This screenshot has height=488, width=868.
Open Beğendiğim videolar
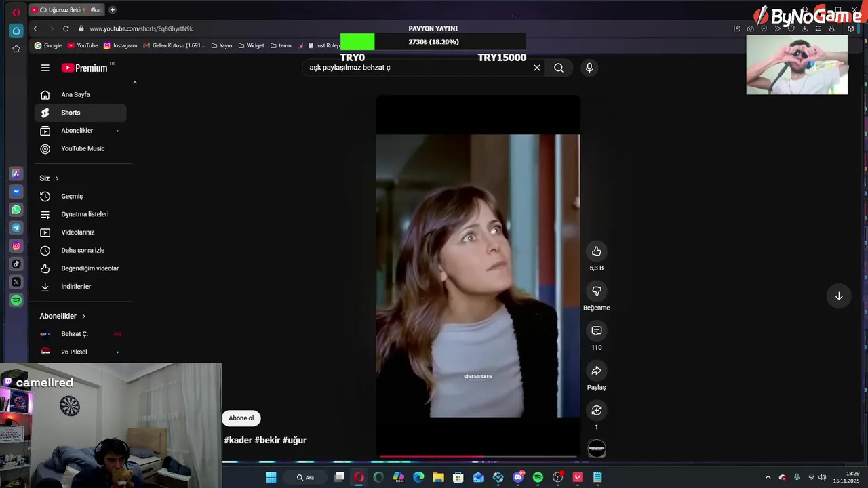pos(81,268)
